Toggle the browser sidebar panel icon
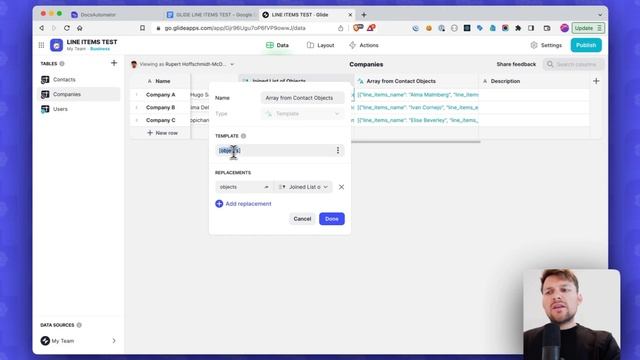The image size is (640, 360). point(531,28)
